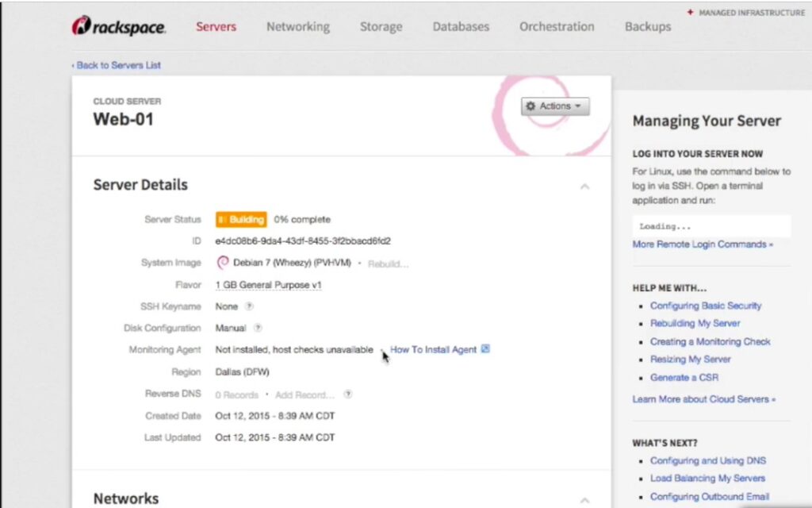Click the Rebuild link
812x508 pixels.
pyautogui.click(x=389, y=264)
